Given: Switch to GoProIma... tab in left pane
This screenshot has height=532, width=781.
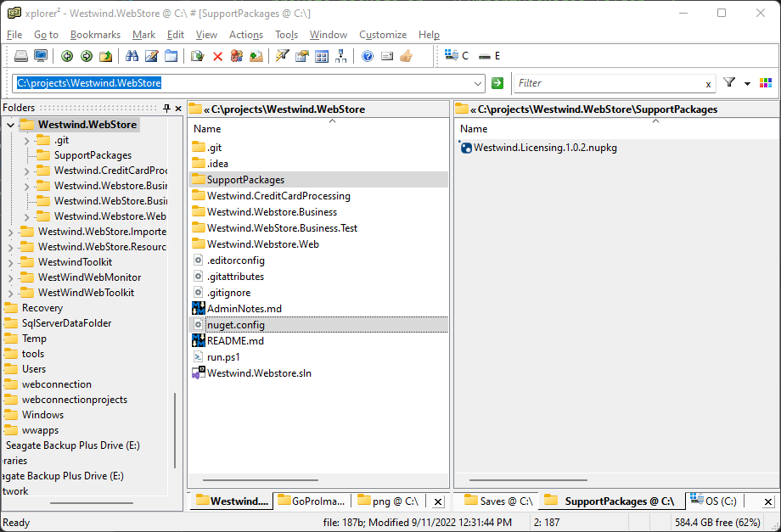Looking at the screenshot, I should 312,501.
